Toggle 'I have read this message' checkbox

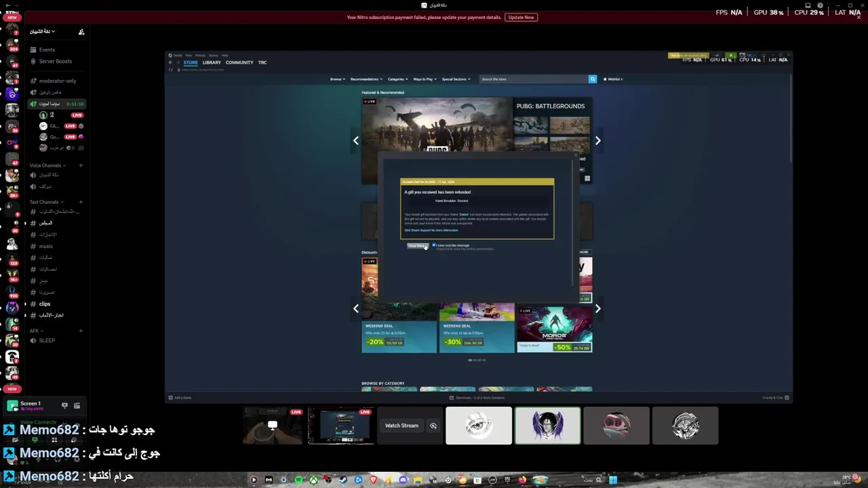click(434, 245)
